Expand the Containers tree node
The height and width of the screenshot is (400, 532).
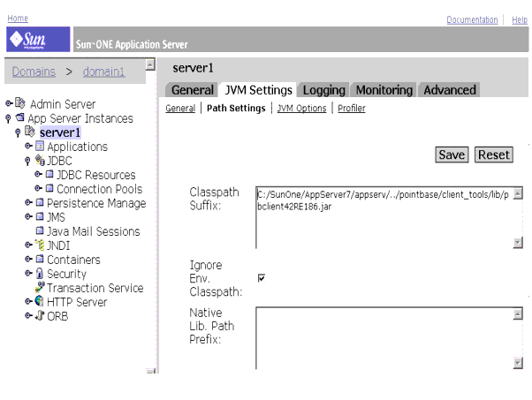(29, 259)
